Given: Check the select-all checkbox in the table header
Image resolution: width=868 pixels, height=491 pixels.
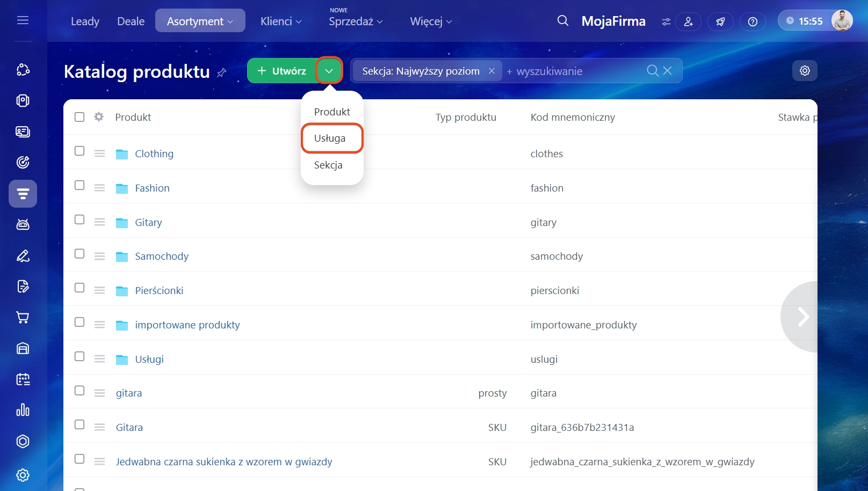Looking at the screenshot, I should coord(79,117).
